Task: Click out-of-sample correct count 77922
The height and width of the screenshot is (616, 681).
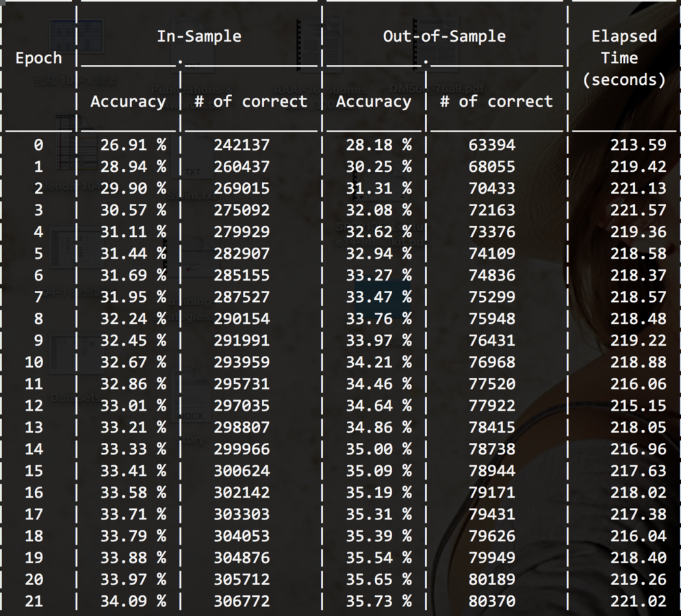Action: [x=492, y=406]
